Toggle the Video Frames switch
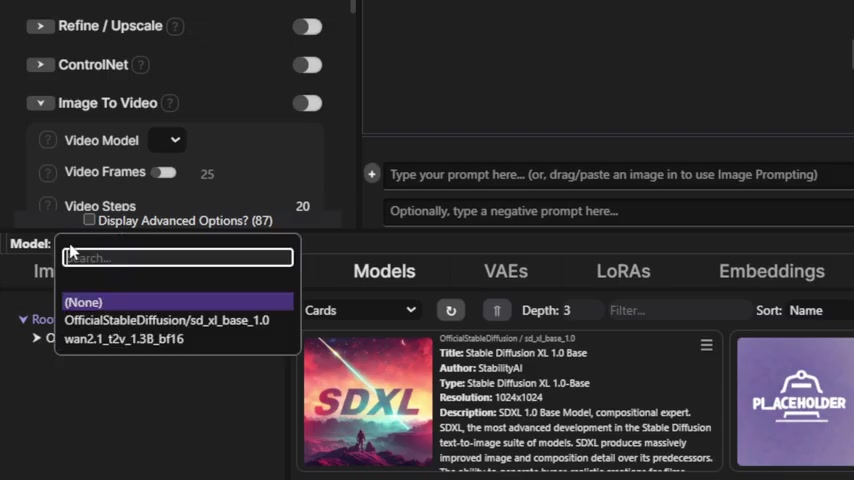Image resolution: width=854 pixels, height=480 pixels. pyautogui.click(x=163, y=173)
